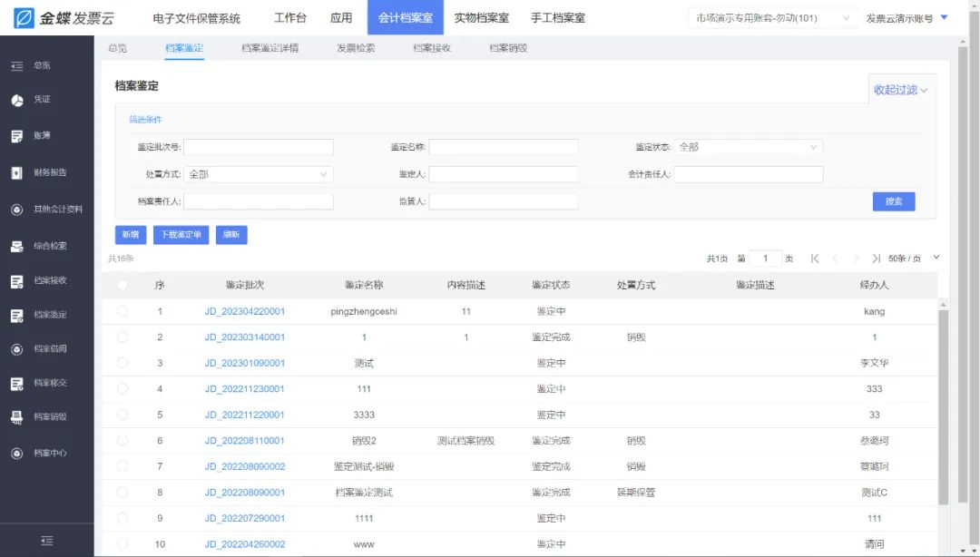
Task: Click the 经办人 column header
Action: tap(874, 285)
